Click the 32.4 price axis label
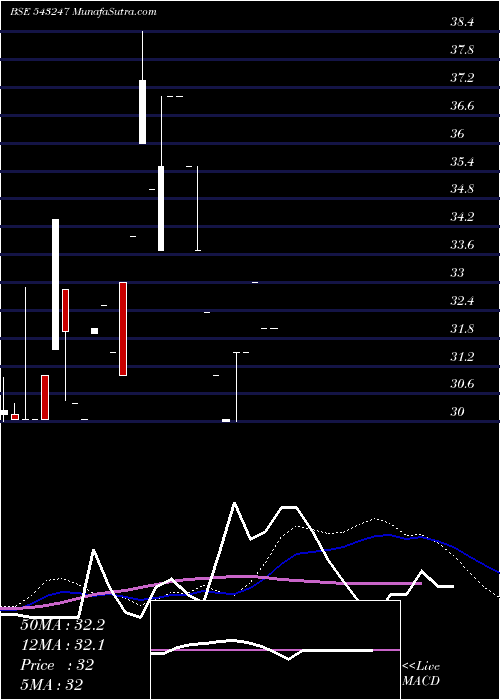 pos(462,301)
